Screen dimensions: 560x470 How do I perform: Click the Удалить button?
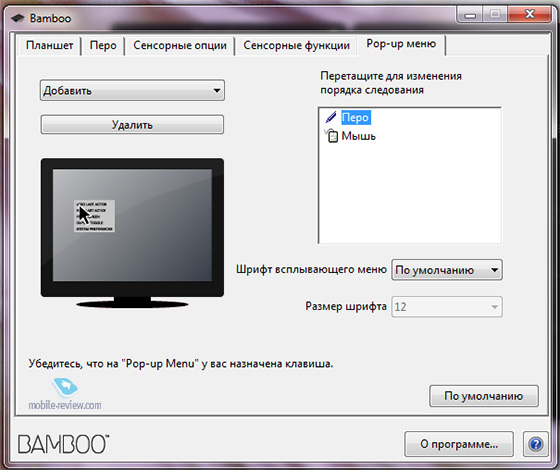132,125
